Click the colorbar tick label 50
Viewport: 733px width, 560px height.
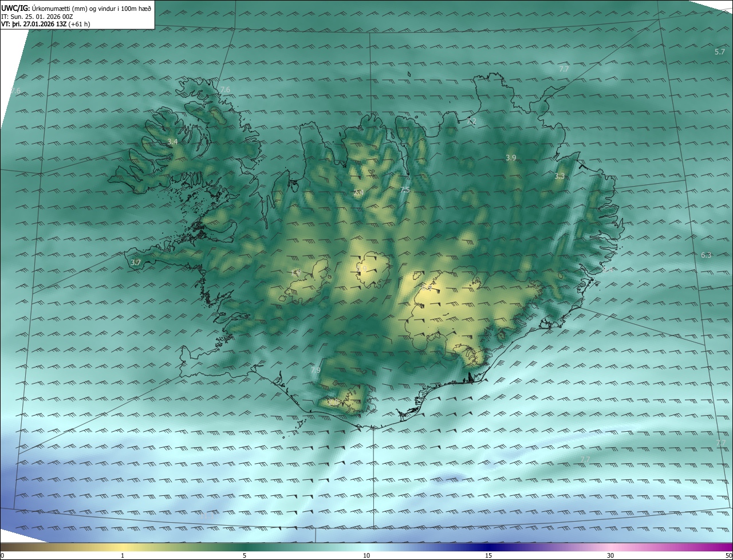(x=728, y=555)
